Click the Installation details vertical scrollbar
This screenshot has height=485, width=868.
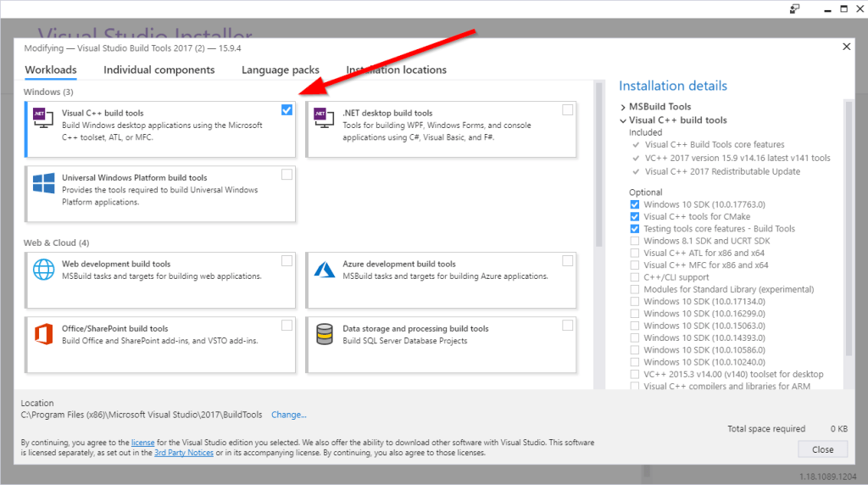tap(849, 228)
